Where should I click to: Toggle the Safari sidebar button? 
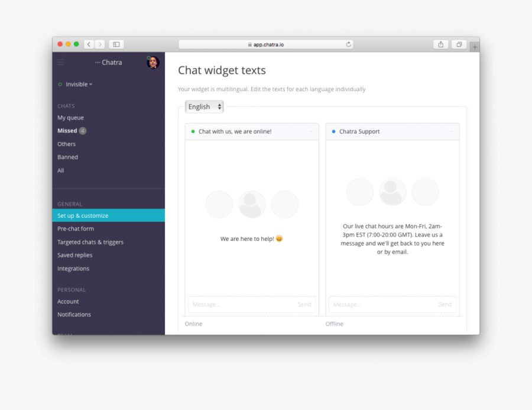tap(116, 44)
